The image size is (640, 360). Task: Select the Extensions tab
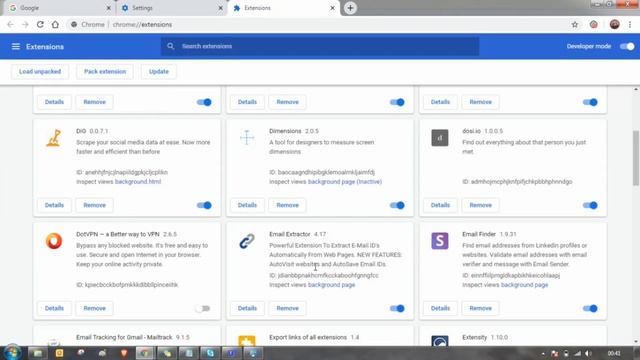point(284,8)
